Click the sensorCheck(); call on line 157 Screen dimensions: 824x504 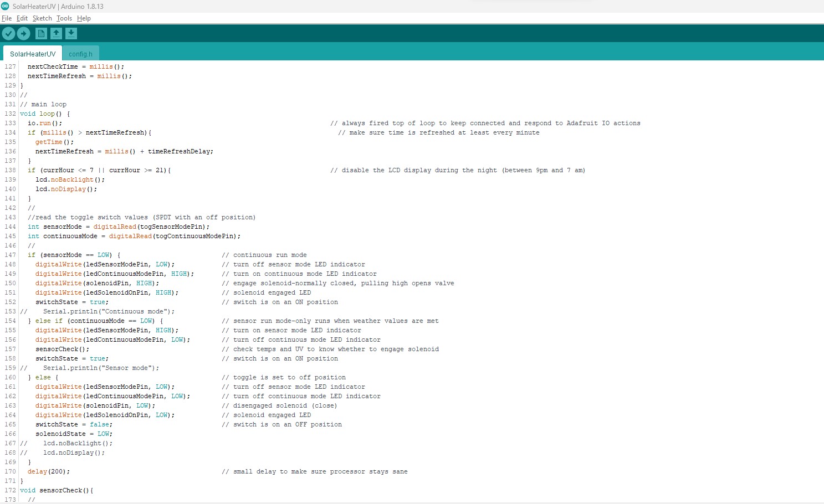click(62, 349)
